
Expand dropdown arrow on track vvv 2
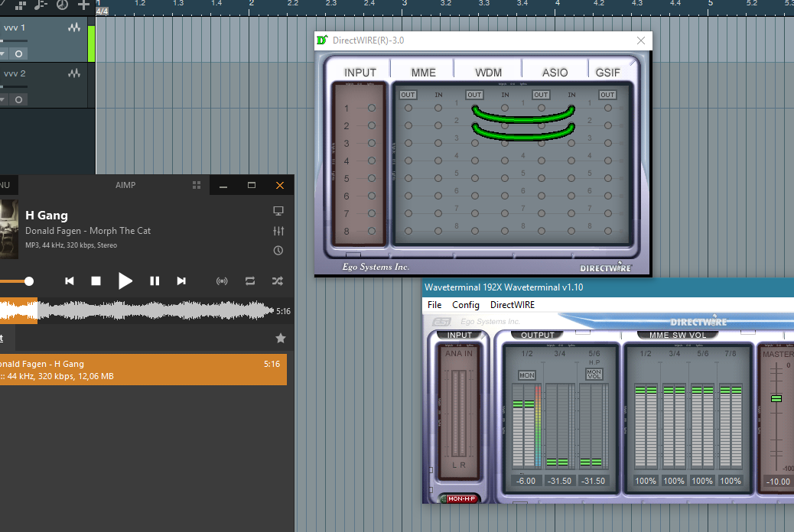tap(2, 99)
